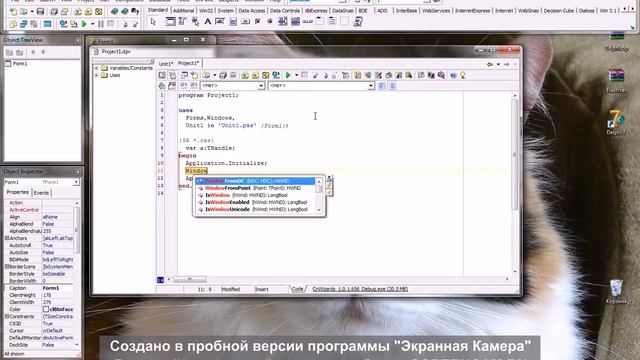
Task: Click the Caption property value Form1
Action: click(x=58, y=288)
